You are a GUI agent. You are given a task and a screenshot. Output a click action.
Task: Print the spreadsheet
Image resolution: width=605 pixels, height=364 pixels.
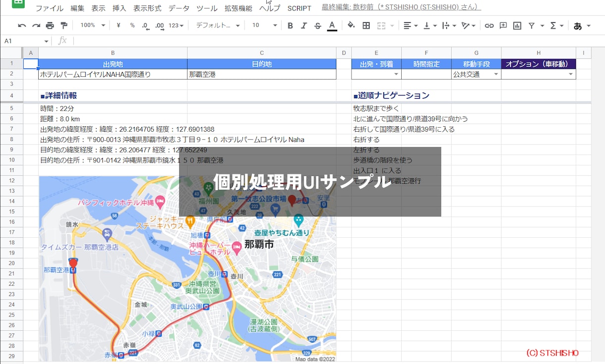[50, 25]
